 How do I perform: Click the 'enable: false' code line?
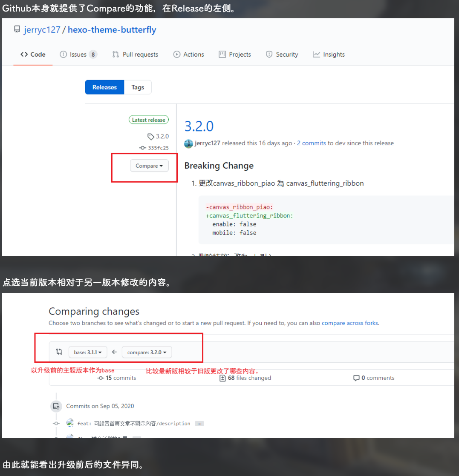(x=234, y=224)
